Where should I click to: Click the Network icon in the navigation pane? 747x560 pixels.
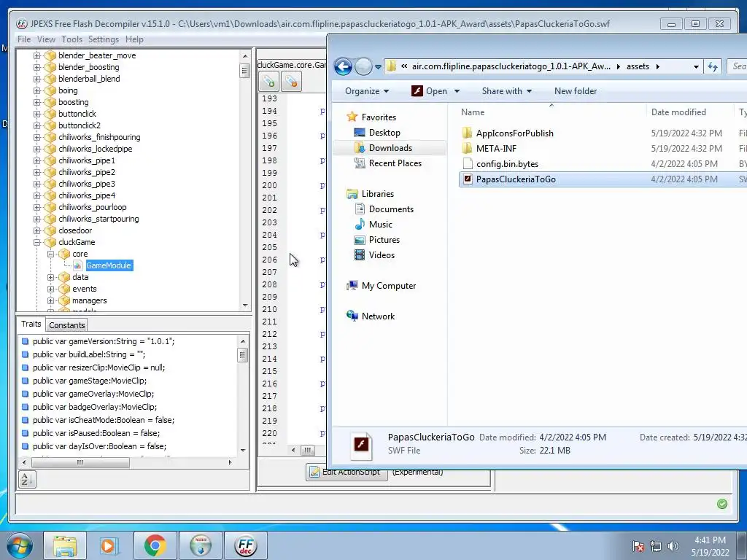click(352, 316)
